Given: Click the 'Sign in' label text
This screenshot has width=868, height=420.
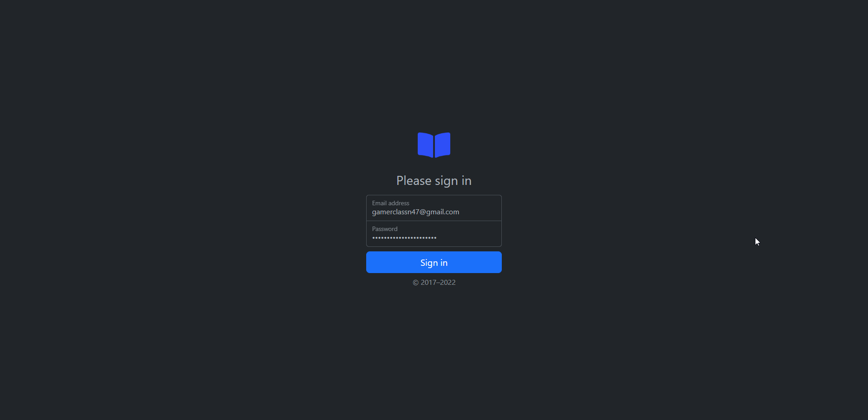Looking at the screenshot, I should (x=434, y=263).
